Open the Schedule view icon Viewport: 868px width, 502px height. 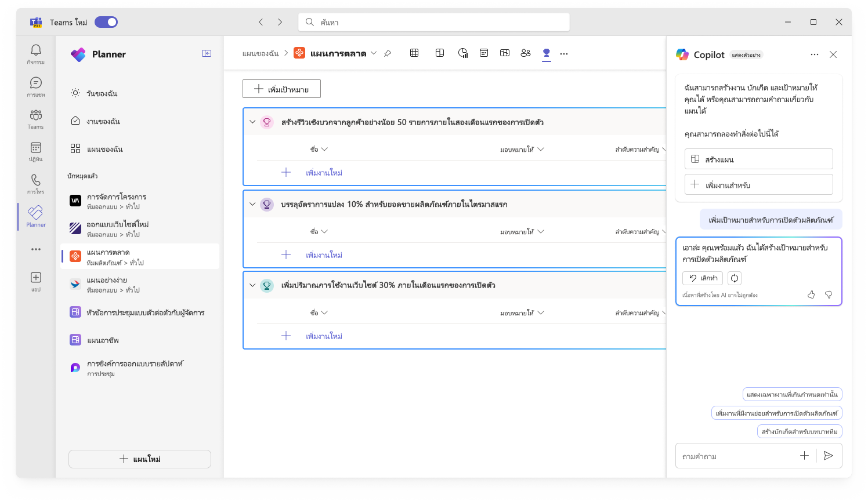(484, 53)
